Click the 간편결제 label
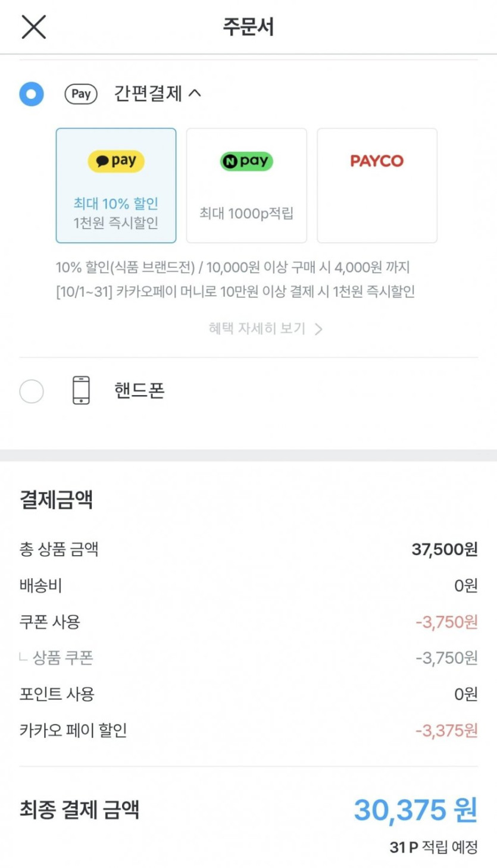This screenshot has width=497, height=868. 148,94
